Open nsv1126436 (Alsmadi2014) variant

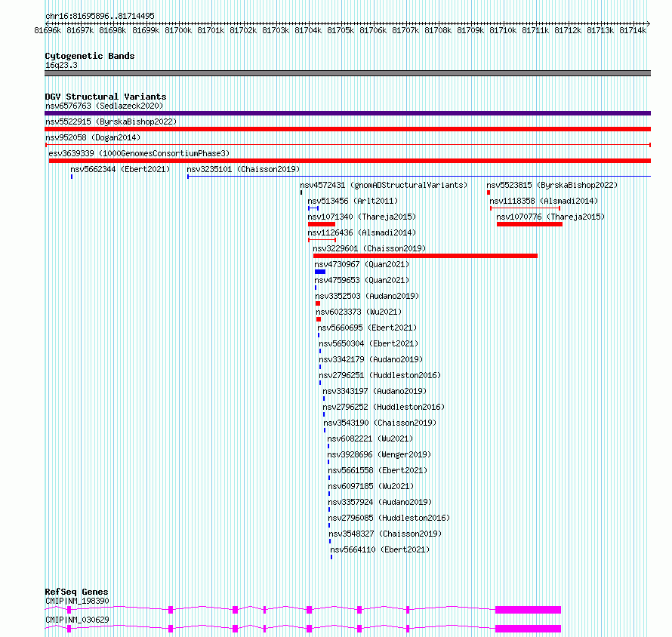point(362,232)
